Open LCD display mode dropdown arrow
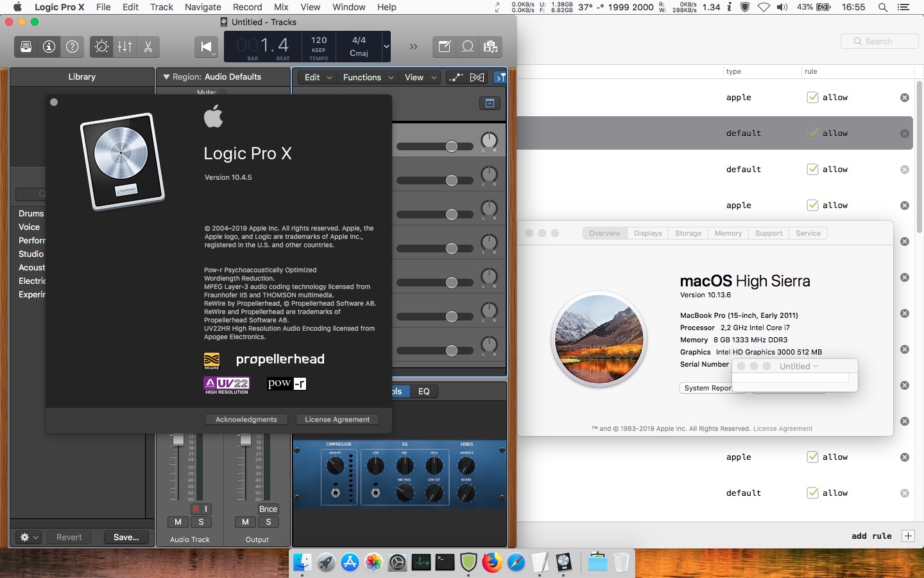The image size is (924, 578). click(386, 46)
